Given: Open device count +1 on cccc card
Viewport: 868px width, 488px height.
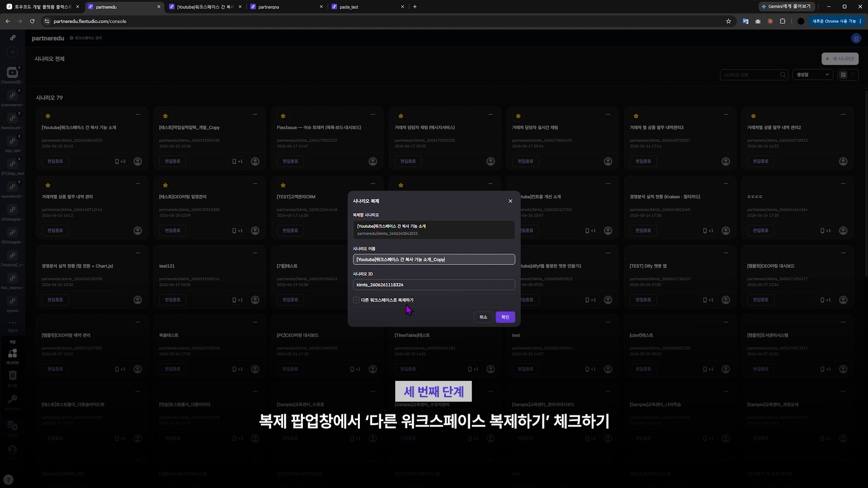Looking at the screenshot, I should (x=826, y=231).
